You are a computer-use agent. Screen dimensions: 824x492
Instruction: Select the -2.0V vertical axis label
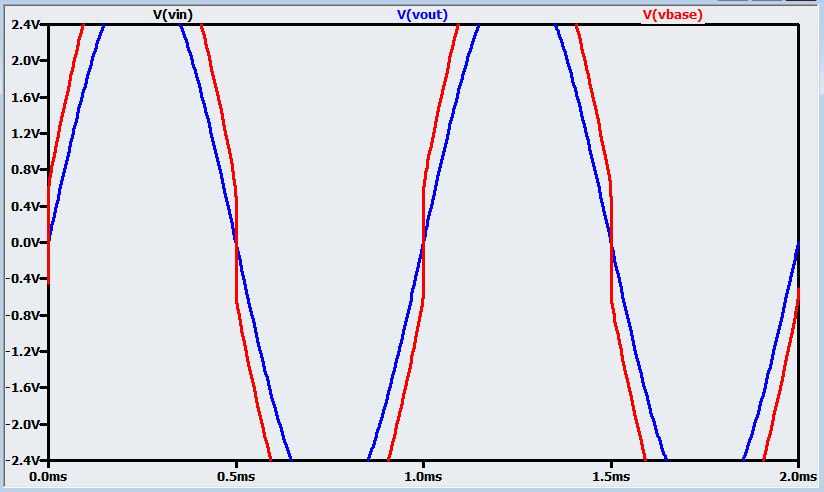pos(24,425)
